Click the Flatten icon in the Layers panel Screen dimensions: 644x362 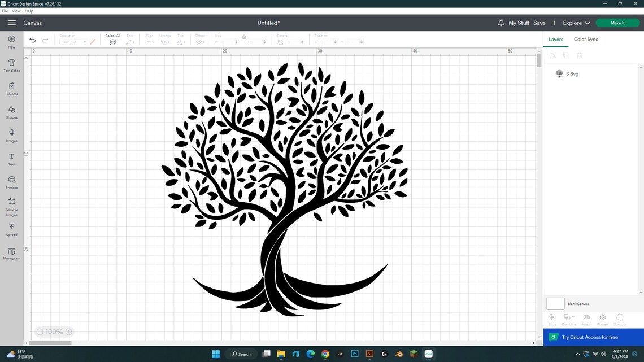[x=602, y=319]
